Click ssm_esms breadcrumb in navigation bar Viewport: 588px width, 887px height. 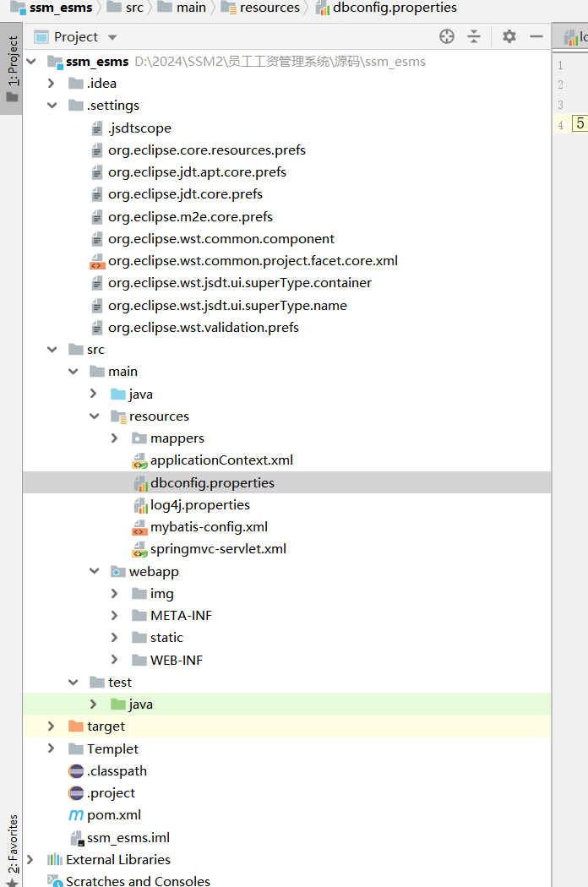click(x=59, y=8)
